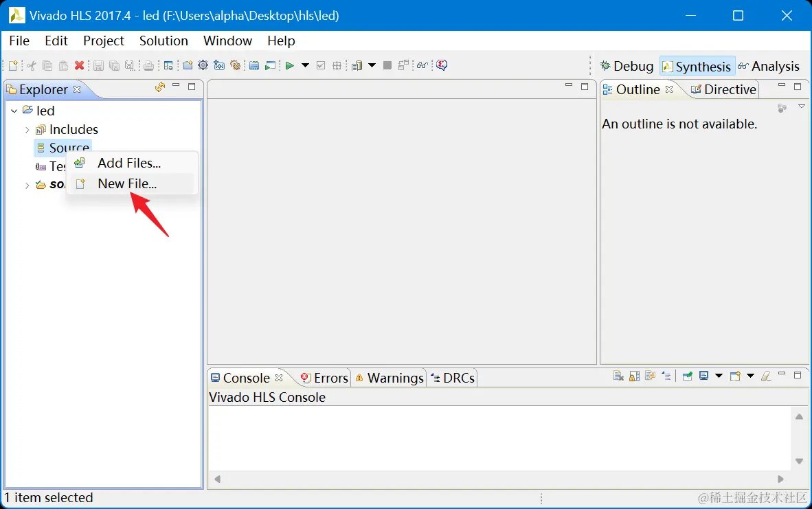Click the Print toolbar icon
Screen dimensions: 812x509
[148, 65]
